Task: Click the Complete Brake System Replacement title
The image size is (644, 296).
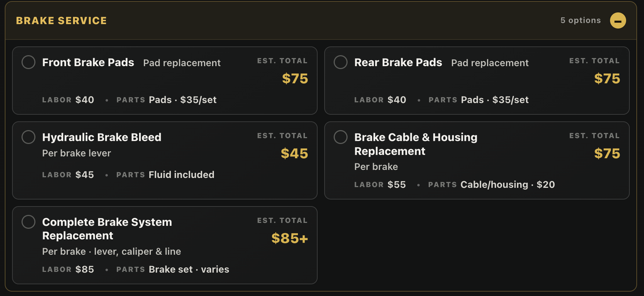Action: 107,229
